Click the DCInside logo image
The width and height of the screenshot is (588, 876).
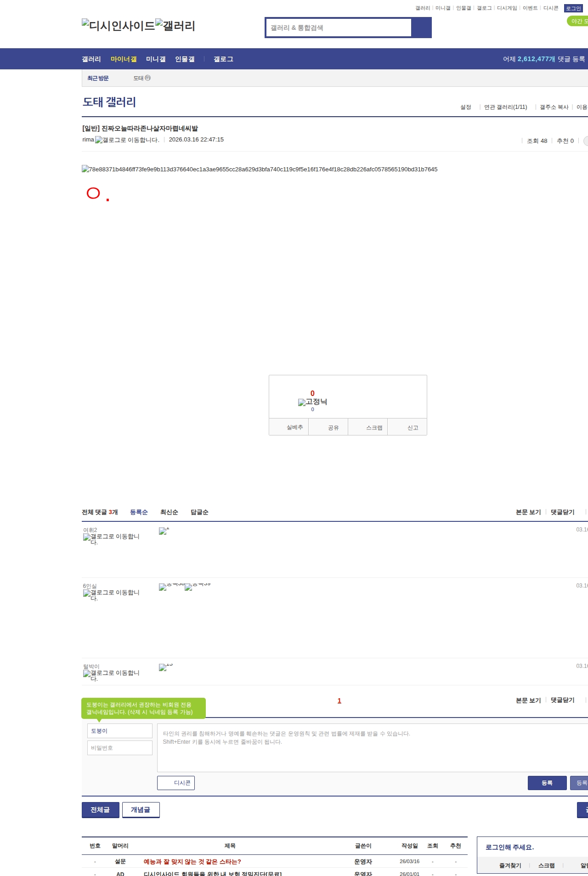click(x=118, y=25)
